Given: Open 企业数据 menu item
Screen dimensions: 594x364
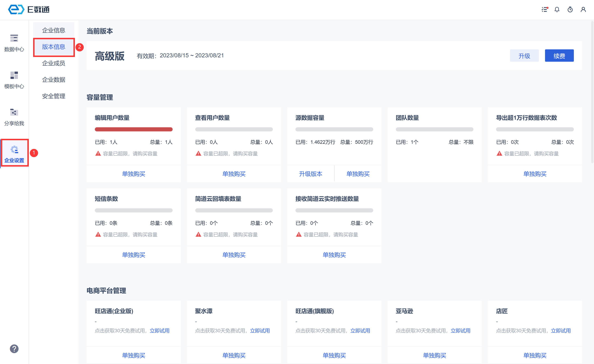Looking at the screenshot, I should (x=53, y=80).
